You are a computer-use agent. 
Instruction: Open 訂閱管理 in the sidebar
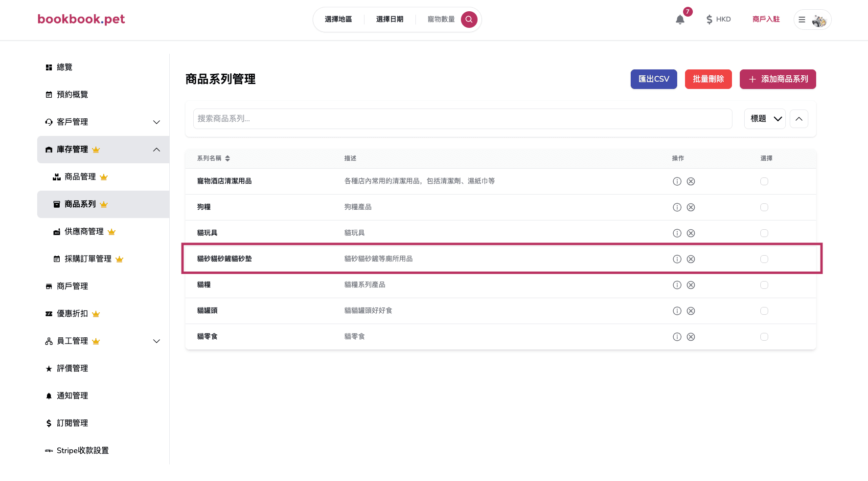103,423
